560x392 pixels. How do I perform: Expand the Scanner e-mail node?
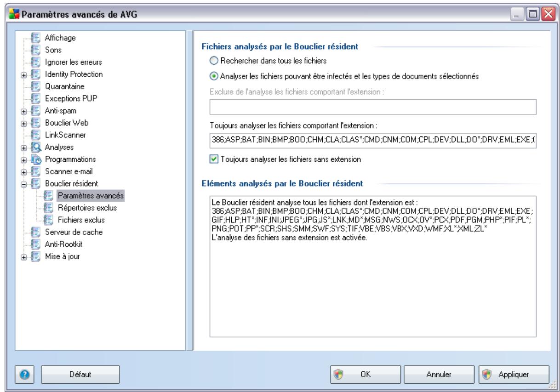click(x=23, y=172)
